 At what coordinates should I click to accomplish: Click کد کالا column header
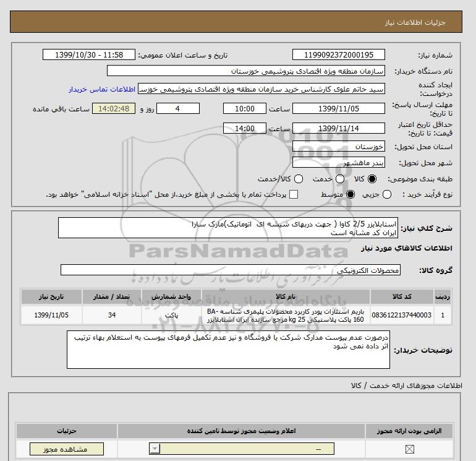point(402,297)
